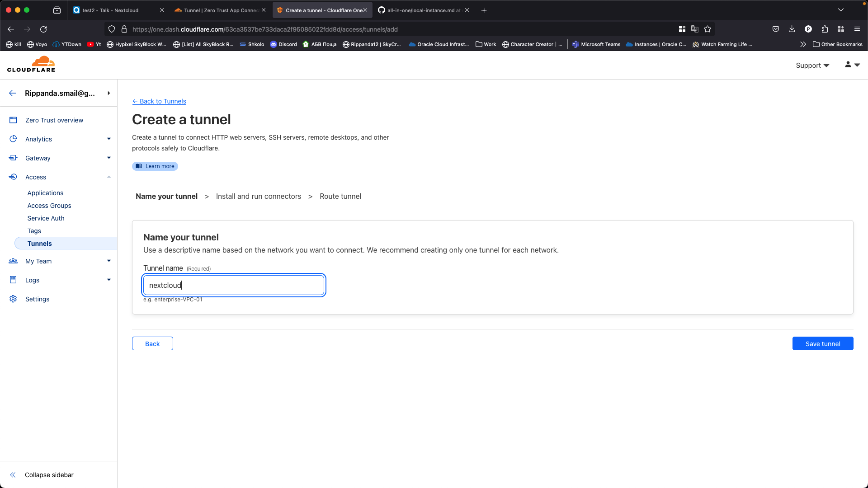Click the Access sidebar icon
Image resolution: width=868 pixels, height=488 pixels.
(13, 177)
